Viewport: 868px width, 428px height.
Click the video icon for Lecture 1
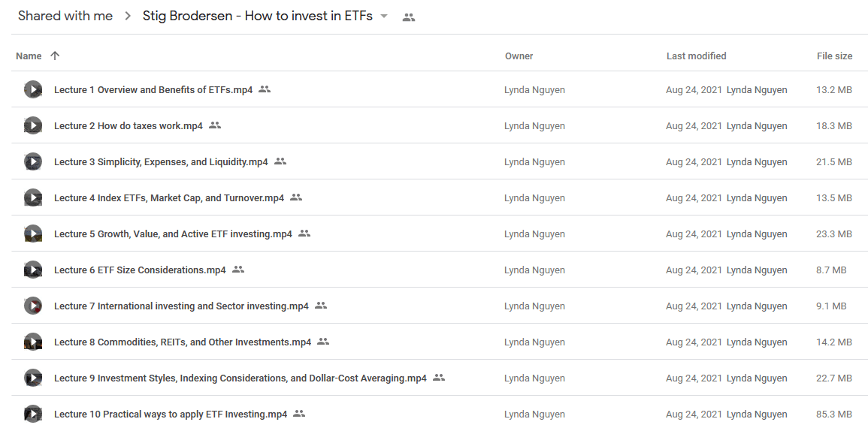coord(33,89)
